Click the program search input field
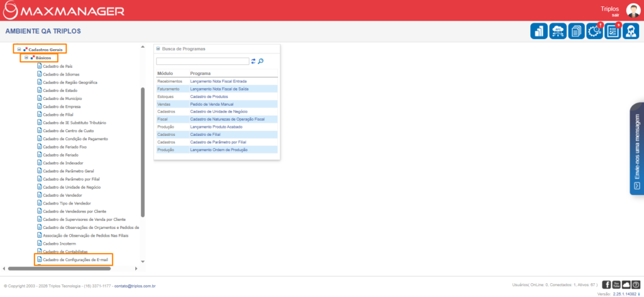This screenshot has width=644, height=297. [202, 61]
